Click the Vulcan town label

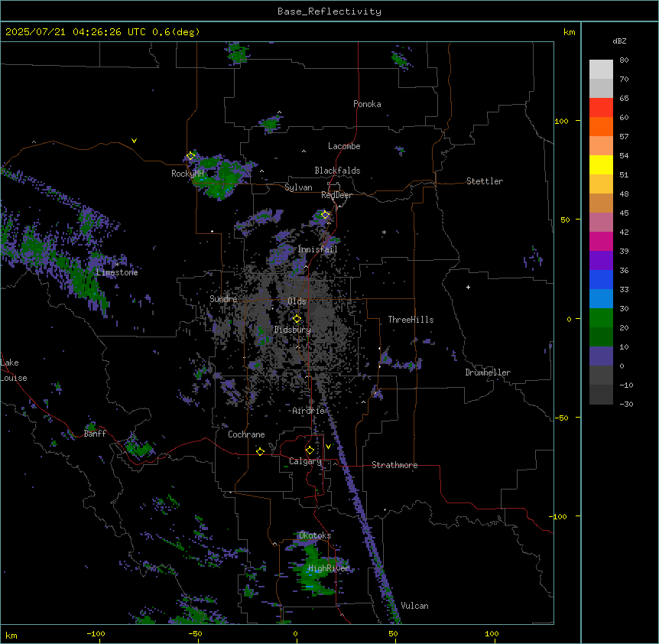pos(414,606)
